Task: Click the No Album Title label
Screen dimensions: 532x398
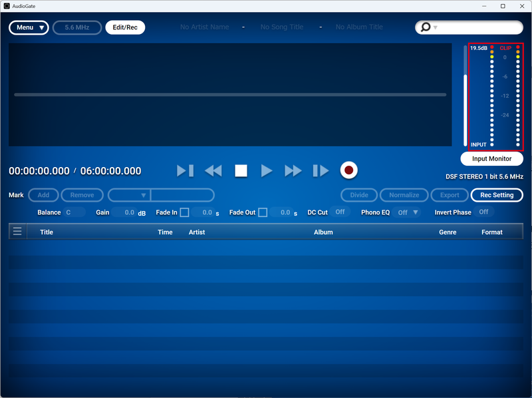Action: pyautogui.click(x=359, y=27)
